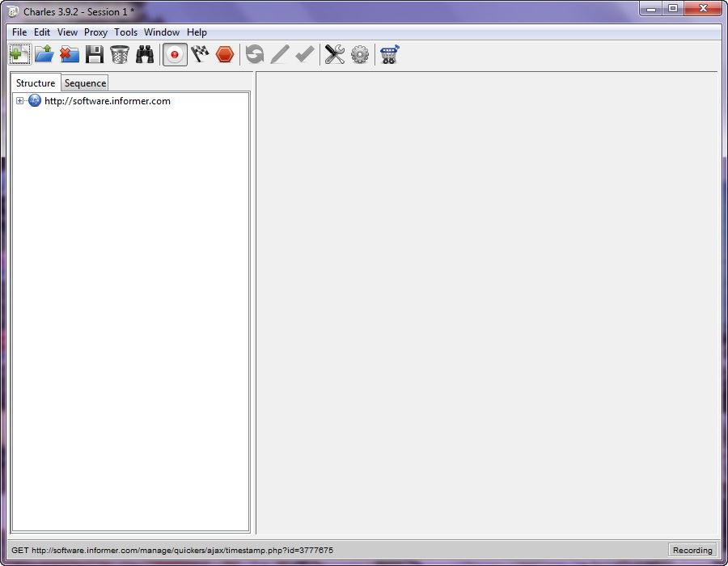Toggle the red Record button in the toolbar

(175, 54)
